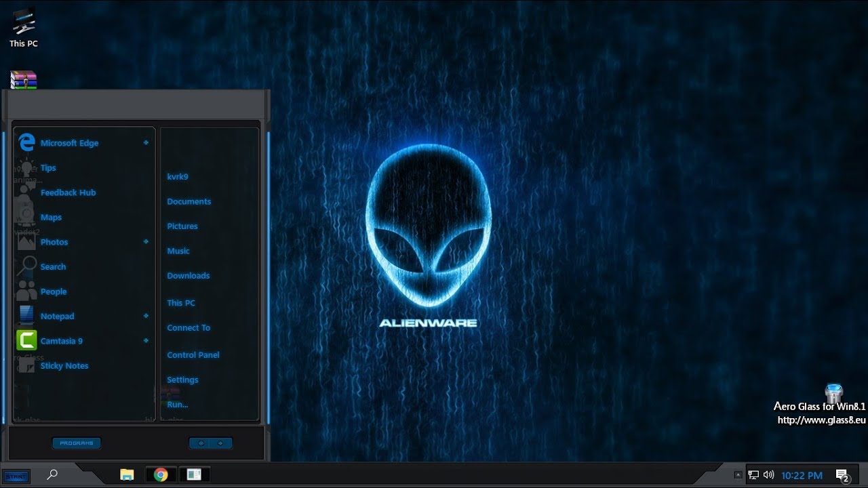
Task: Open Search from the start menu
Action: click(84, 266)
